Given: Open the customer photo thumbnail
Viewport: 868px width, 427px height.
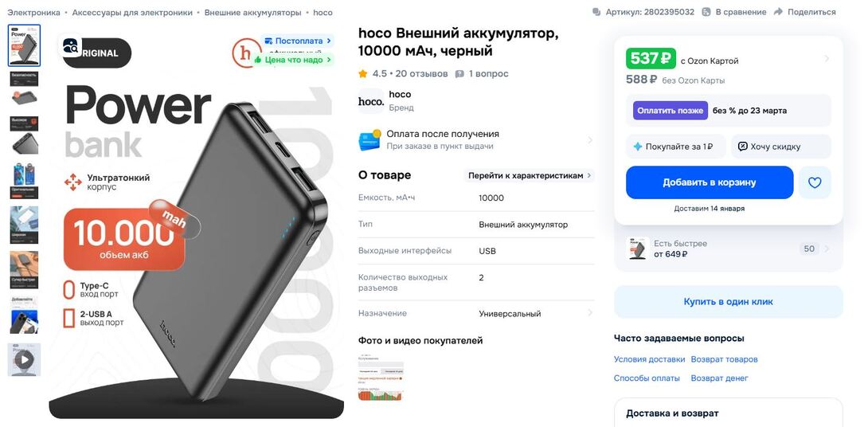Looking at the screenshot, I should [x=381, y=378].
